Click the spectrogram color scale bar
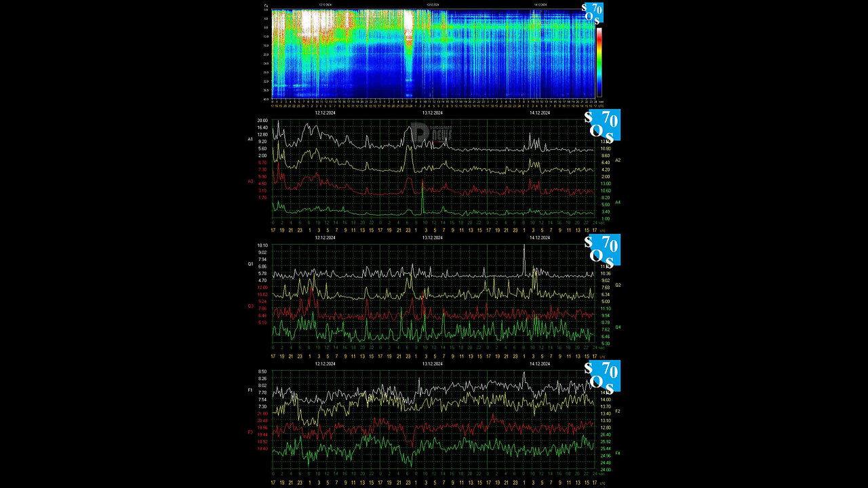Image resolution: width=868 pixels, height=488 pixels. (x=599, y=62)
